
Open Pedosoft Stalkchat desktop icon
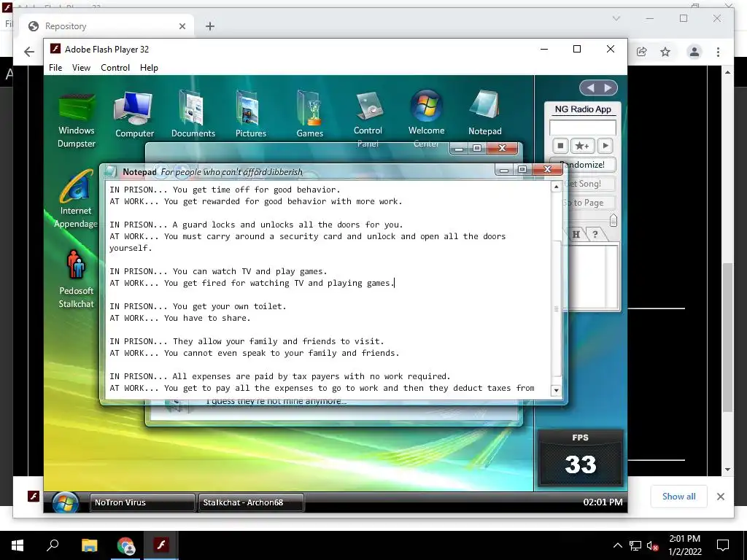[x=76, y=279]
